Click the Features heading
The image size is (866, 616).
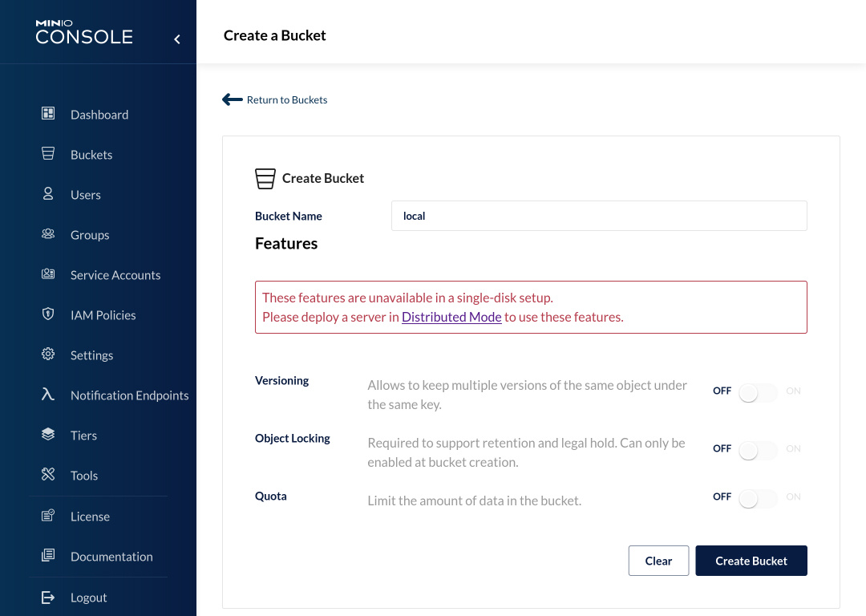click(286, 244)
